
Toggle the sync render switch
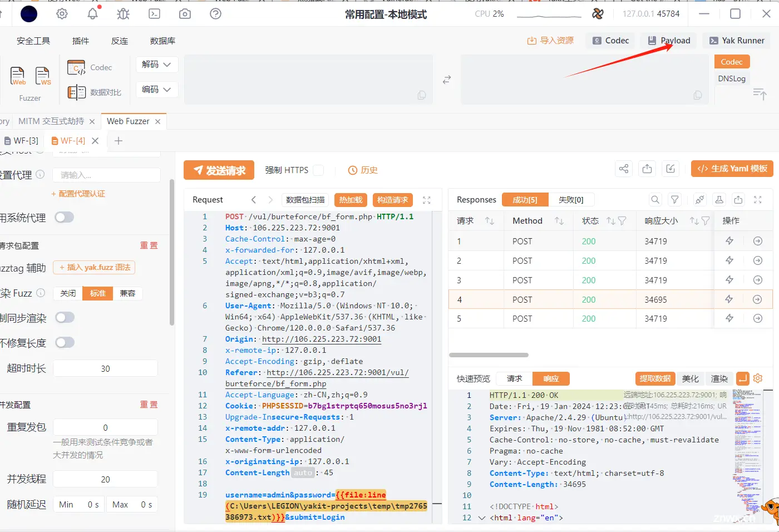pyautogui.click(x=65, y=317)
